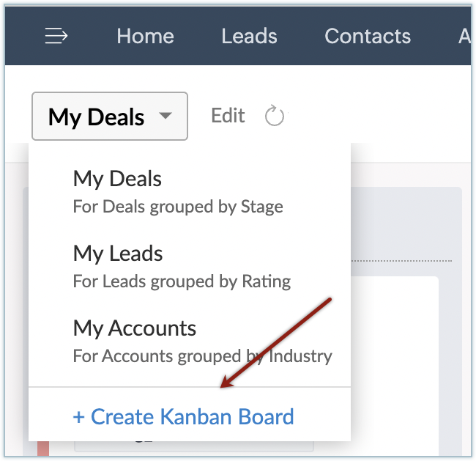Switch to the Leads tab
This screenshot has width=476, height=461.
(249, 36)
